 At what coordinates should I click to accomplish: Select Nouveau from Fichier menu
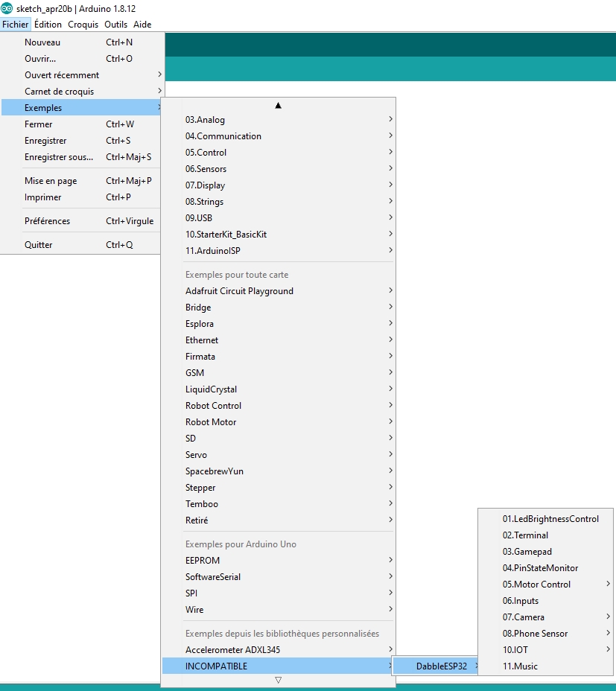(42, 42)
